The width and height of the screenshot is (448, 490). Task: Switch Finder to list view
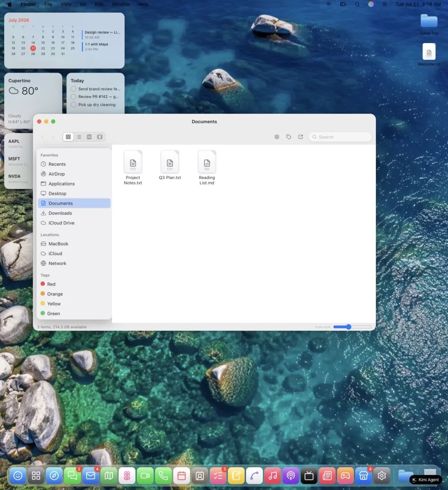click(x=79, y=137)
